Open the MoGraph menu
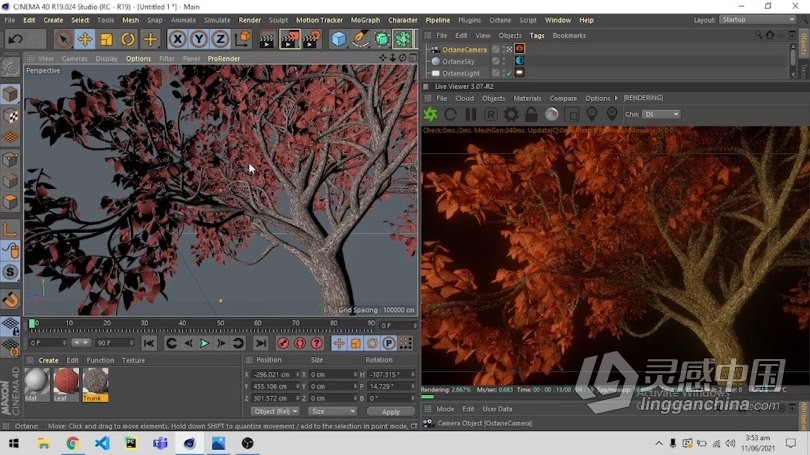The width and height of the screenshot is (810, 455). tap(365, 20)
